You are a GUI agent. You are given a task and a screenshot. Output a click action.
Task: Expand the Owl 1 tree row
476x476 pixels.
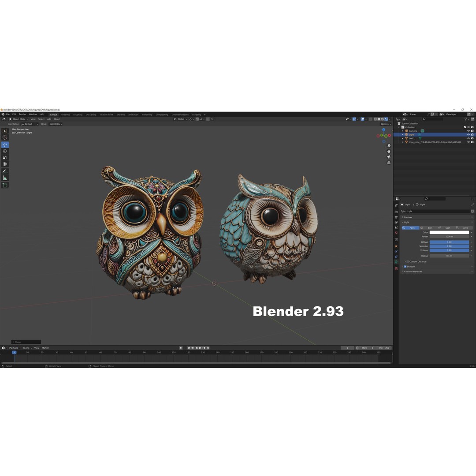click(403, 138)
